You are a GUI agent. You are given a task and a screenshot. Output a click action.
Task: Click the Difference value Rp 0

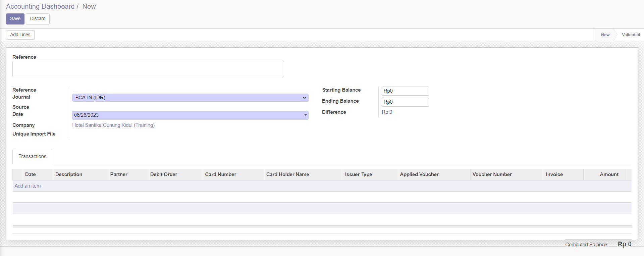387,112
